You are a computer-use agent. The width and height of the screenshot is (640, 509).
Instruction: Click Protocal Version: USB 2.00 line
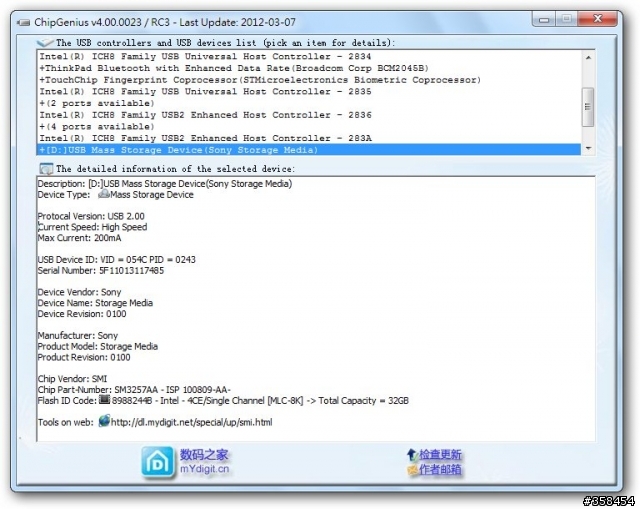click(x=91, y=216)
